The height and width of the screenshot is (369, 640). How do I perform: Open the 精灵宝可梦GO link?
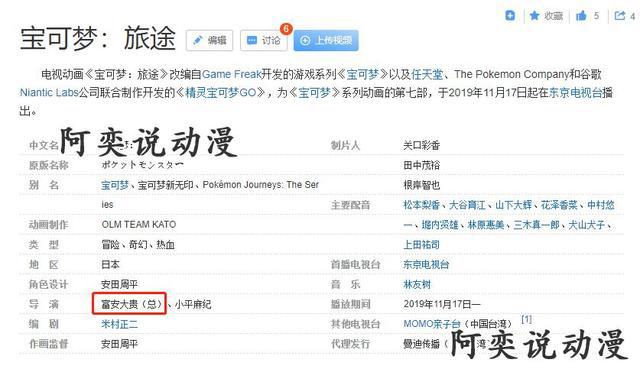click(x=220, y=93)
